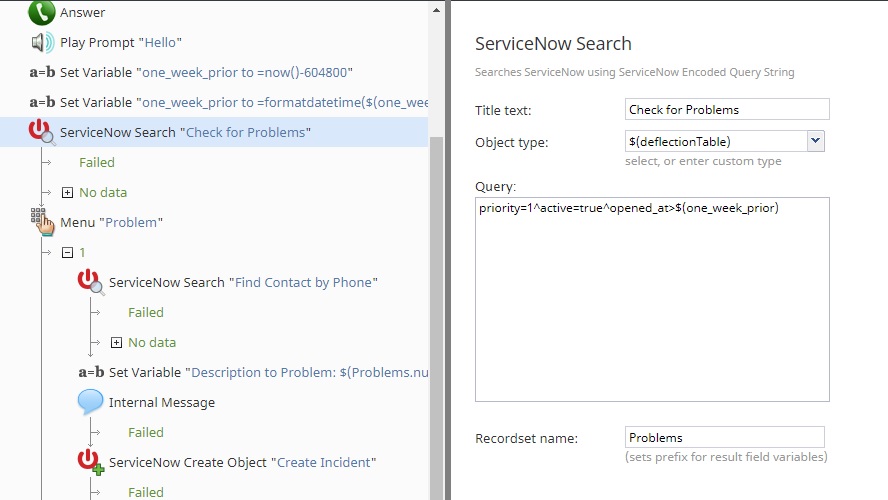Select Set Variable one_week_prior now()-604800

(x=206, y=72)
